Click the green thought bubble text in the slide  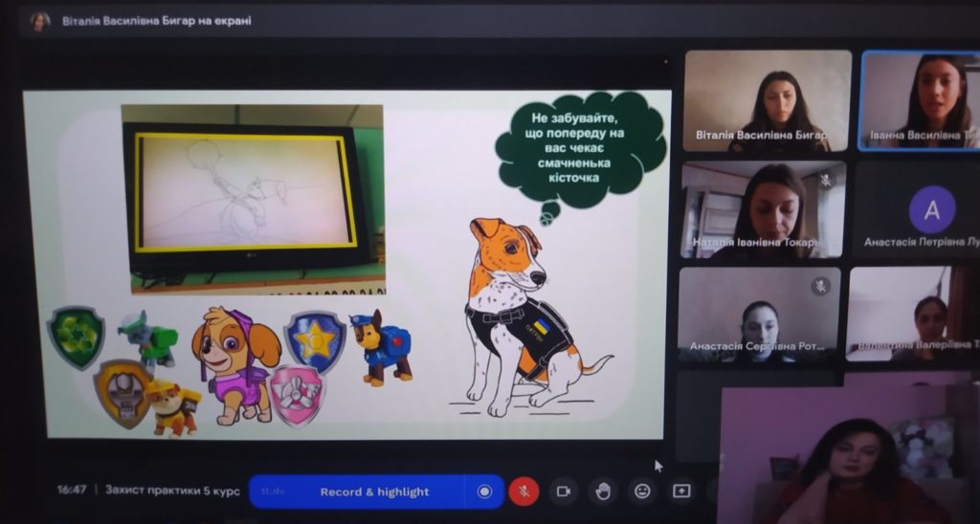(575, 148)
